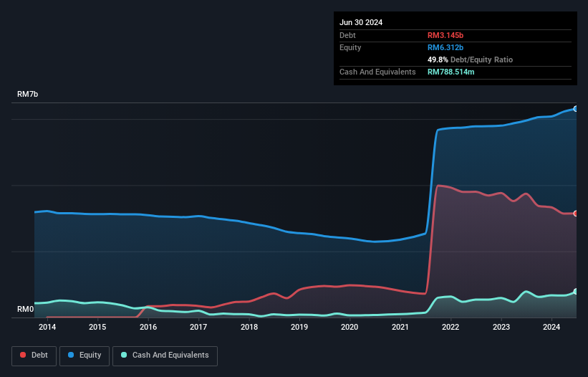Click the Debt endpoint marker on the red line
Screen dimensions: 588x377
pos(576,214)
